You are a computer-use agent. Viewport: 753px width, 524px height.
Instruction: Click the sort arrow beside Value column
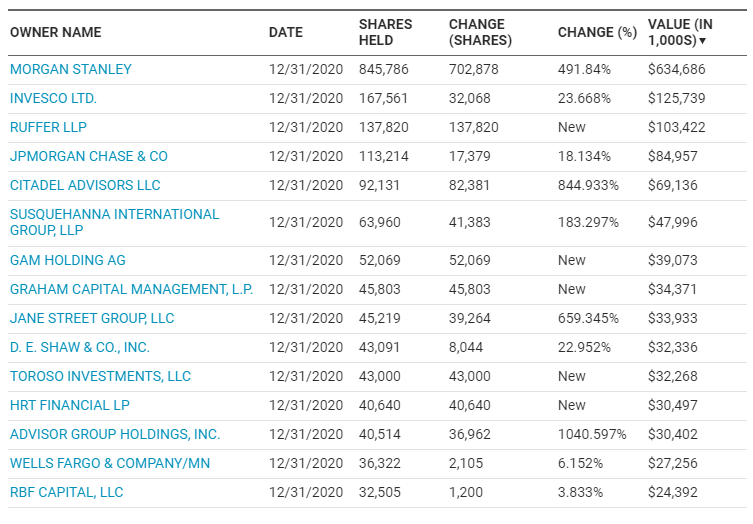point(703,41)
